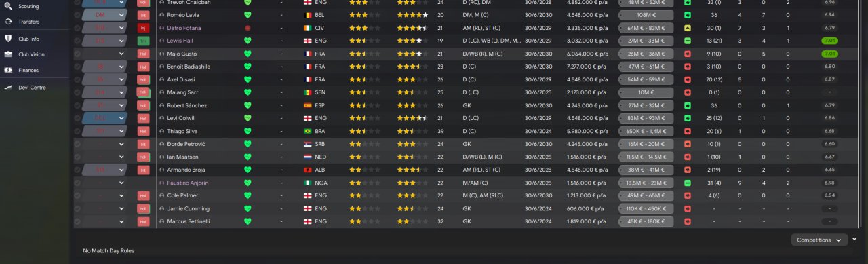This screenshot has height=264, width=868.
Task: Open the squad position dropdown for Datro Fofana
Action: tap(104, 28)
